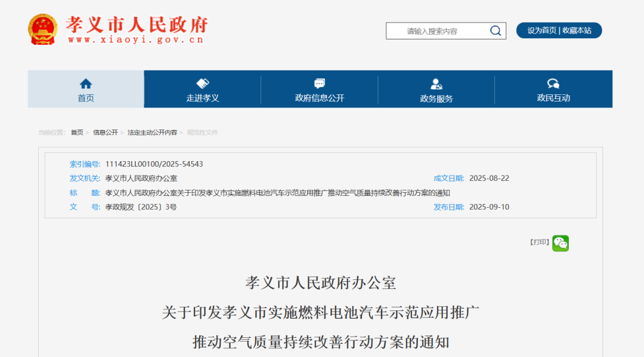Screen dimensions: 644x357
Task: Select the person icon above 政务服务
Action: (x=436, y=84)
